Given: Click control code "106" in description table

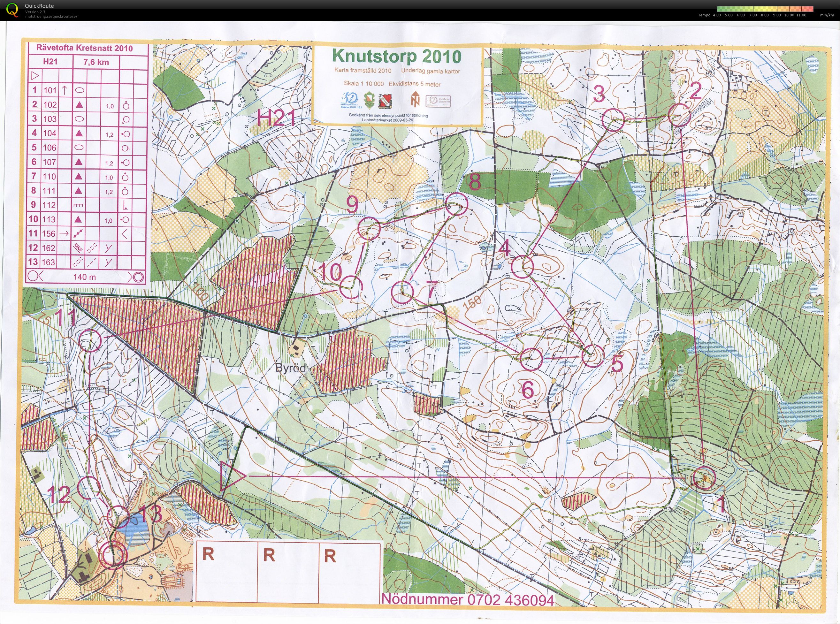Looking at the screenshot, I should 50,148.
